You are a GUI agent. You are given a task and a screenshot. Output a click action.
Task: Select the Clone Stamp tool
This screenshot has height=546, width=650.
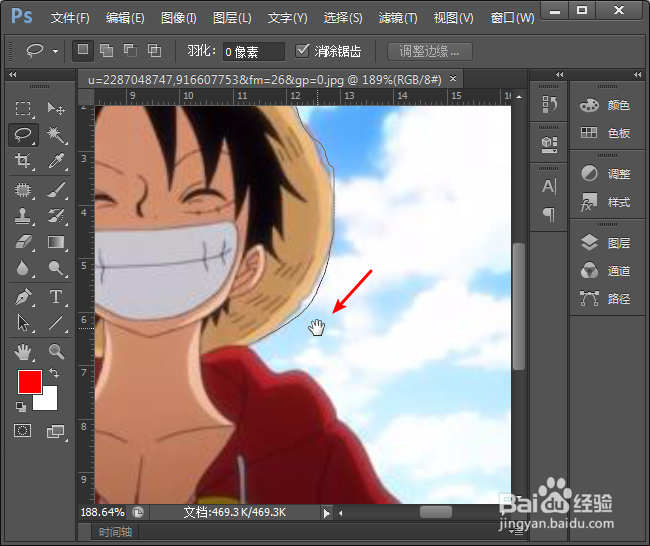23,216
